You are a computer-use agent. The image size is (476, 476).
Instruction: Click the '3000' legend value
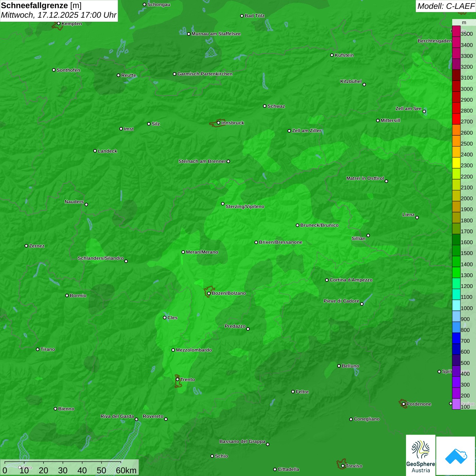click(466, 89)
